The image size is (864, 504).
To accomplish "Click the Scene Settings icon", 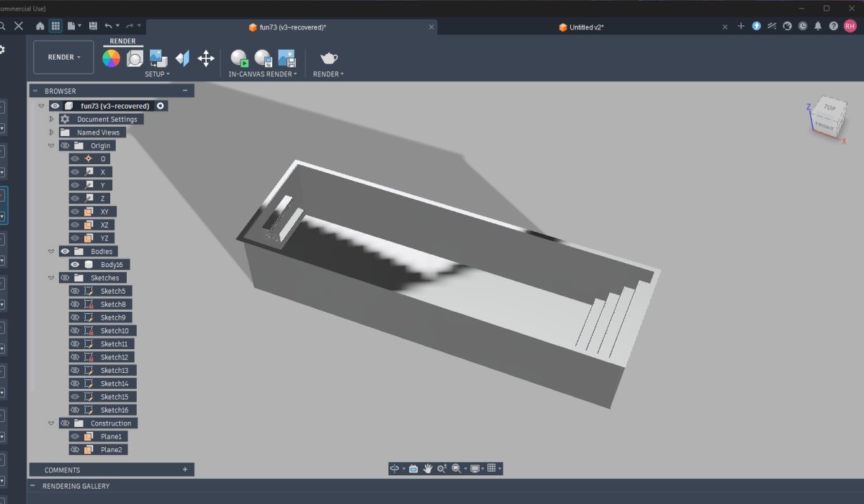I will [135, 58].
